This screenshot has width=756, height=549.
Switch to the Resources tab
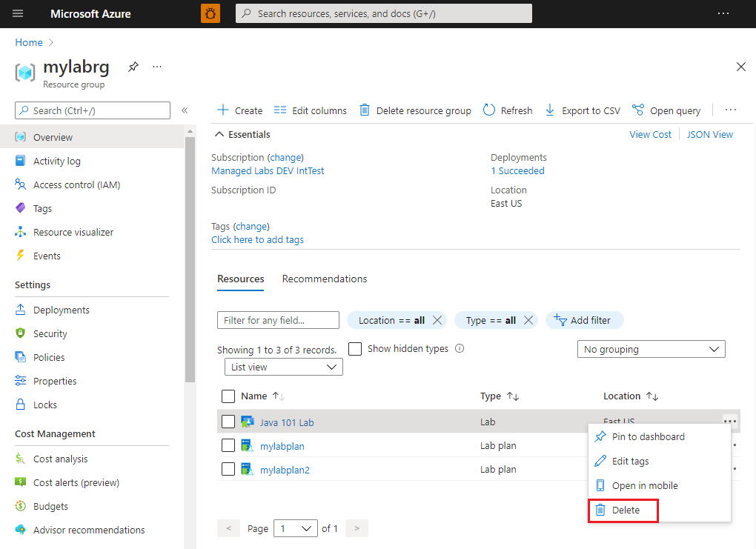point(241,279)
